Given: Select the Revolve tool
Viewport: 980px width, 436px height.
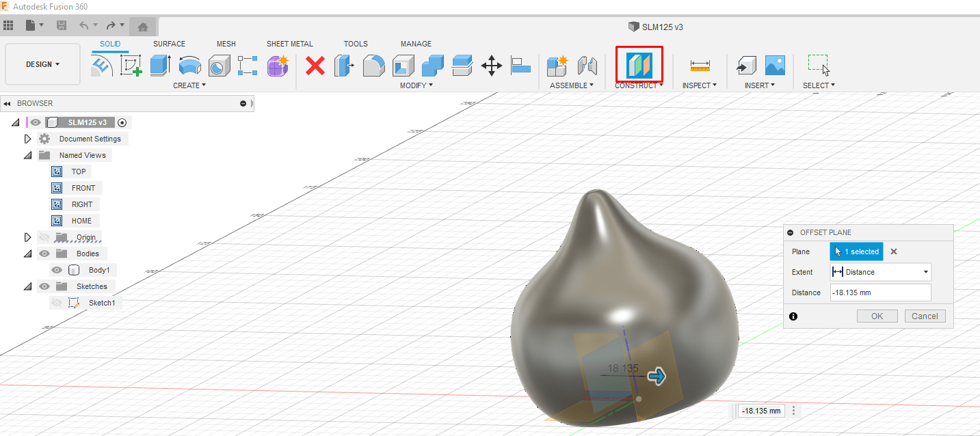Looking at the screenshot, I should coord(189,66).
